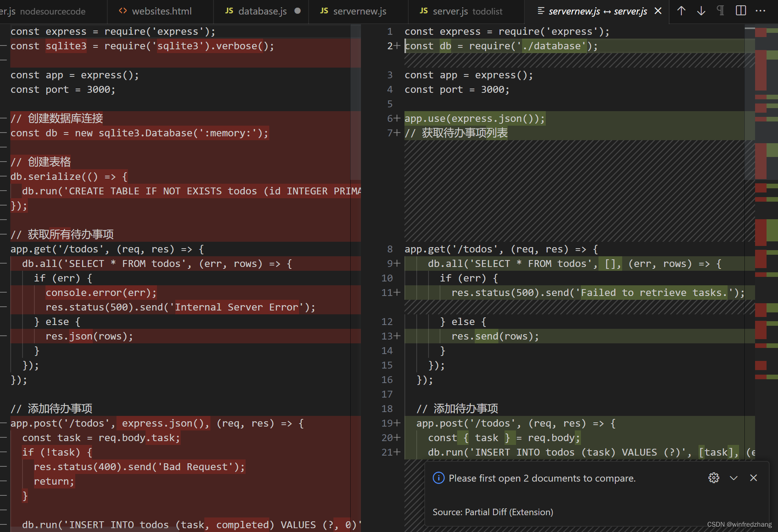Dismiss the compare documents notification
This screenshot has height=532, width=778.
coord(754,478)
